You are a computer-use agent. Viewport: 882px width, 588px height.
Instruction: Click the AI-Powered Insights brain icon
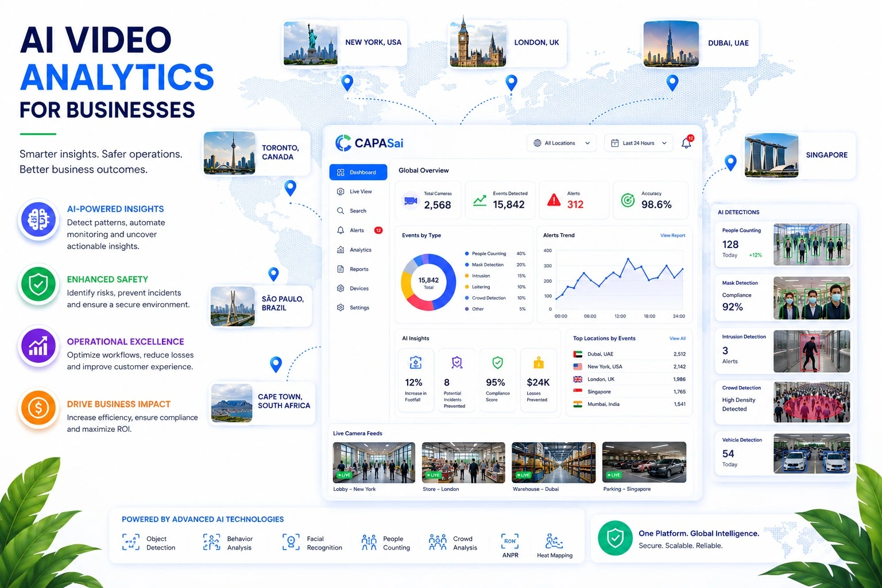click(38, 219)
